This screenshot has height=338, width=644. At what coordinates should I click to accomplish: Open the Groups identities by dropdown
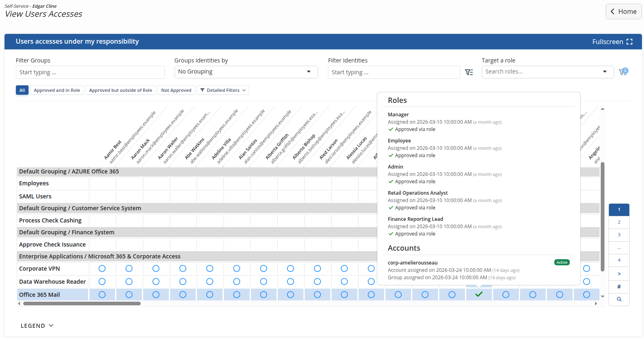click(x=246, y=72)
